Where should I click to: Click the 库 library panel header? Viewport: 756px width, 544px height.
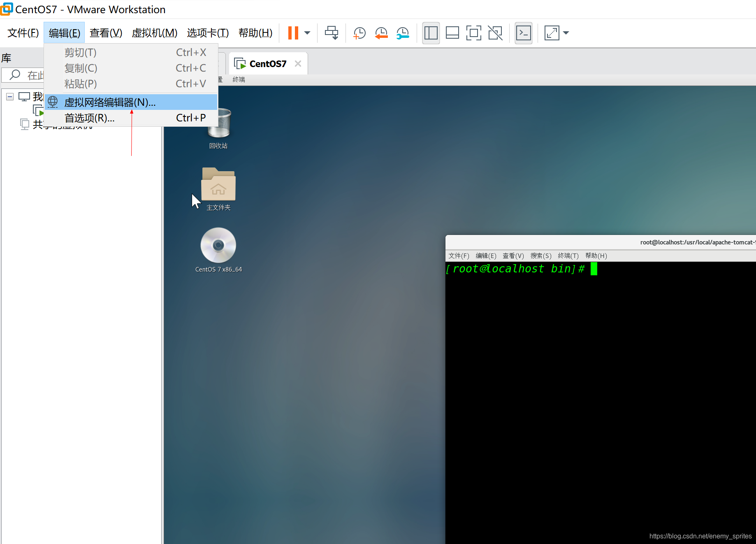7,58
